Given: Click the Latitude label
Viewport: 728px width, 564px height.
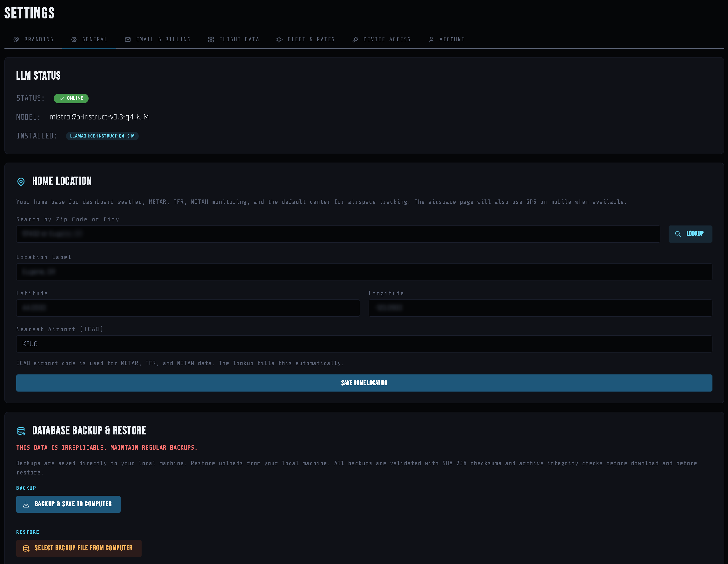Looking at the screenshot, I should (x=32, y=293).
